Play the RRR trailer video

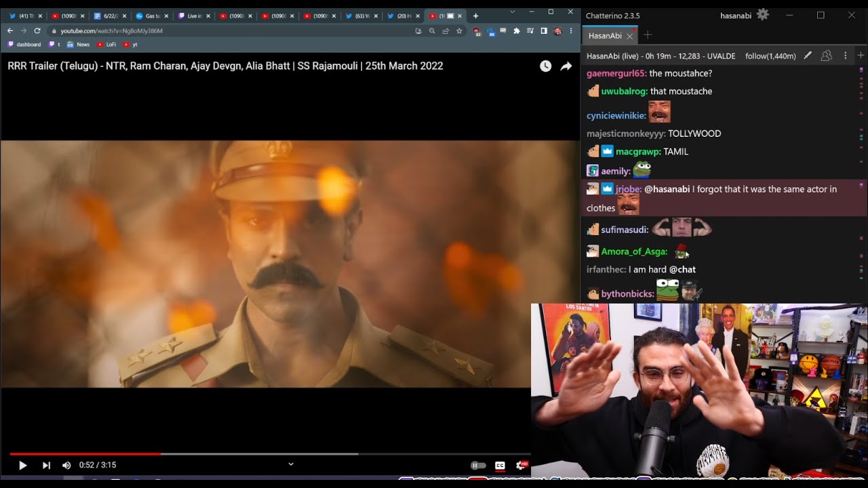click(x=22, y=466)
